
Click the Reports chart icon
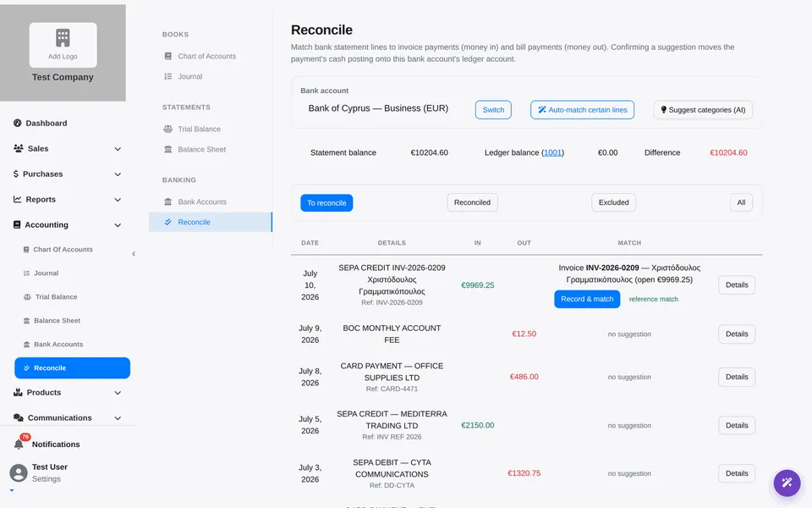[17, 199]
